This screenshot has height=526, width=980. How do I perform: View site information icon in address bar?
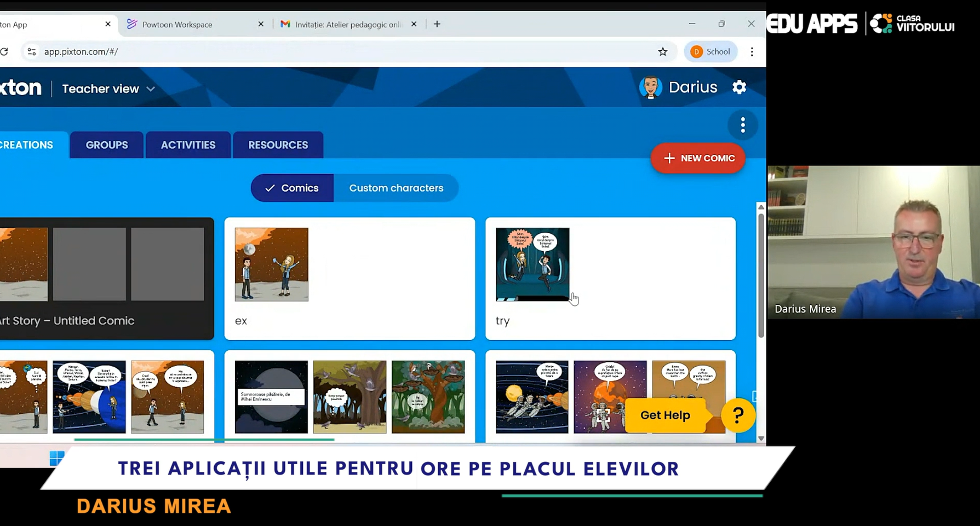point(32,51)
